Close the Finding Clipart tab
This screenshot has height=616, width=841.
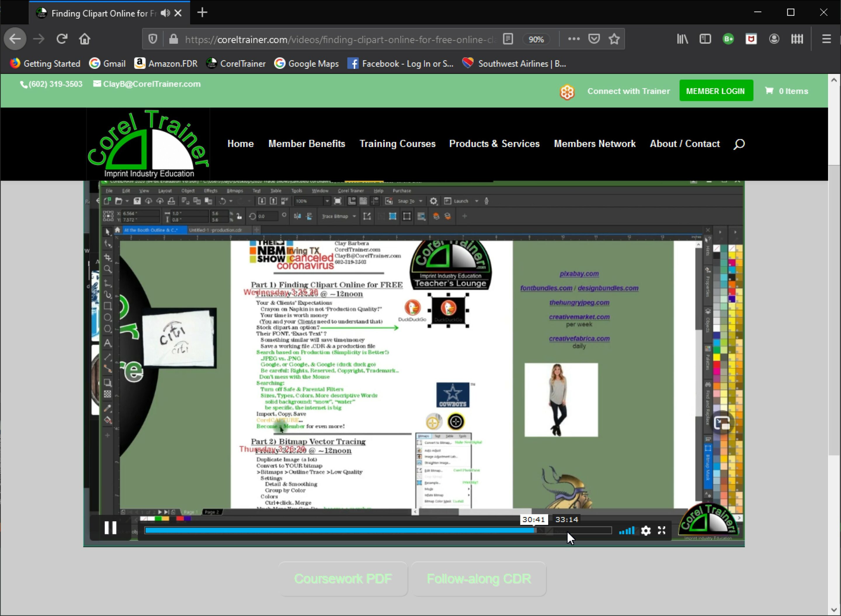tap(178, 13)
